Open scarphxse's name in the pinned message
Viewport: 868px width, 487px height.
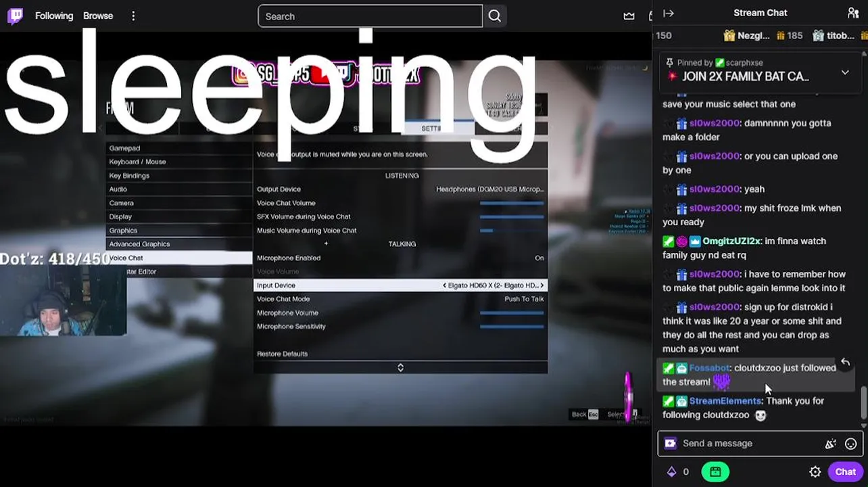tap(744, 62)
